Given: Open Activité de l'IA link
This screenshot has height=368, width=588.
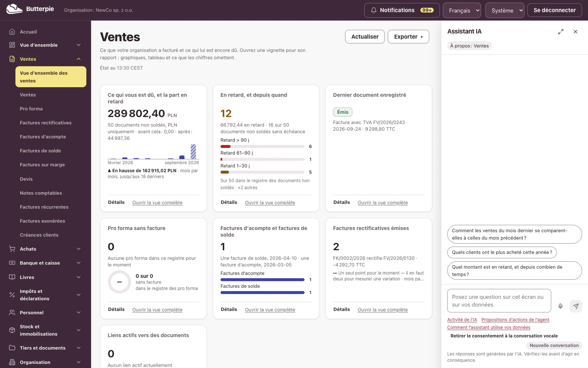Looking at the screenshot, I should pos(462,320).
